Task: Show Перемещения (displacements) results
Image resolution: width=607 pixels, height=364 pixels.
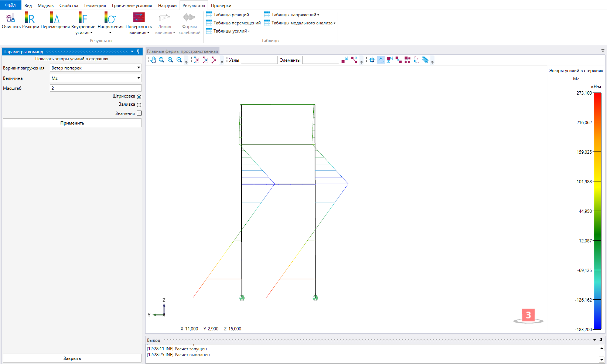Action: (55, 17)
